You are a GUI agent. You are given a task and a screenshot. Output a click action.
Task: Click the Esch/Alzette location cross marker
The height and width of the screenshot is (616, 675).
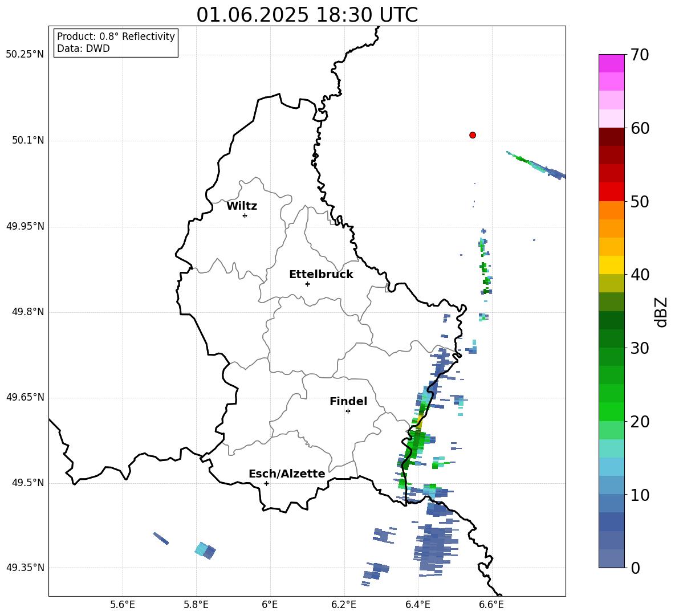(x=266, y=483)
